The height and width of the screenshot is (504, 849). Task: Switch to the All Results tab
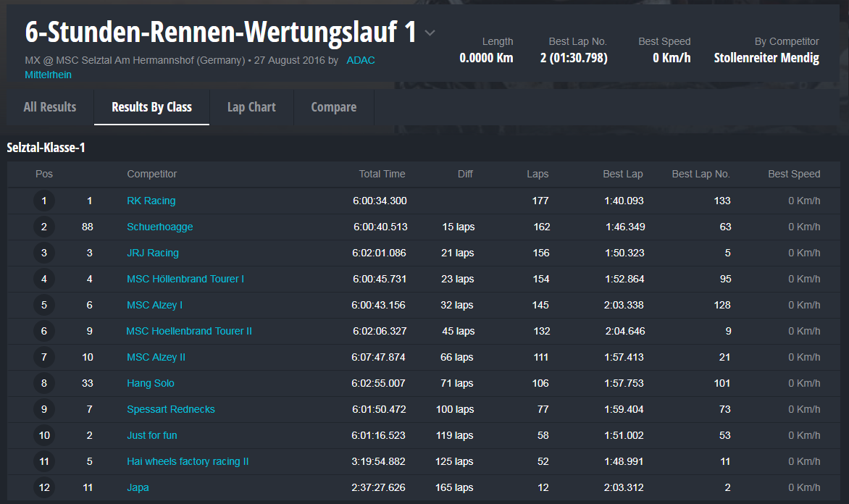pos(50,107)
